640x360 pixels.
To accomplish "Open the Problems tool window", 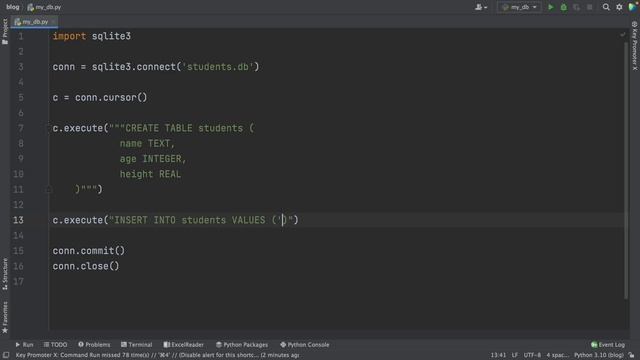I will pyautogui.click(x=94, y=345).
